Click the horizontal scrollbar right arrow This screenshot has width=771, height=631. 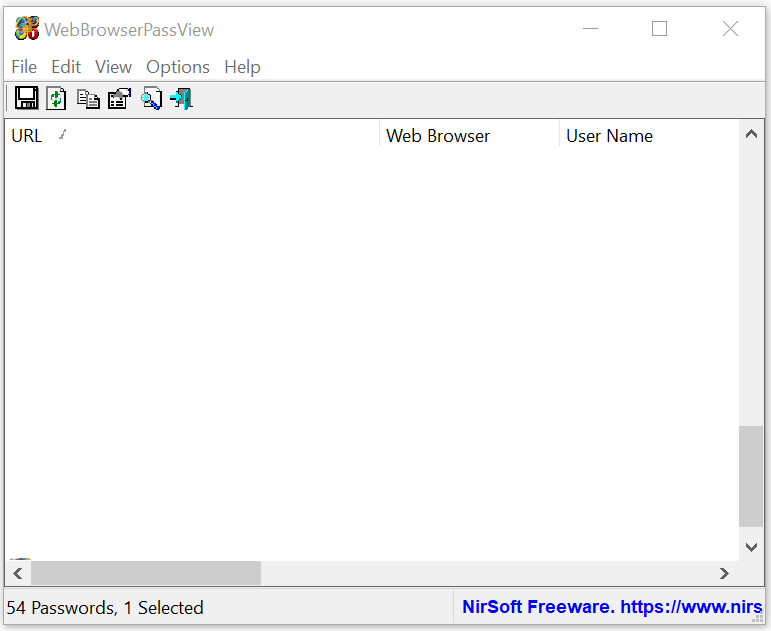pyautogui.click(x=724, y=573)
